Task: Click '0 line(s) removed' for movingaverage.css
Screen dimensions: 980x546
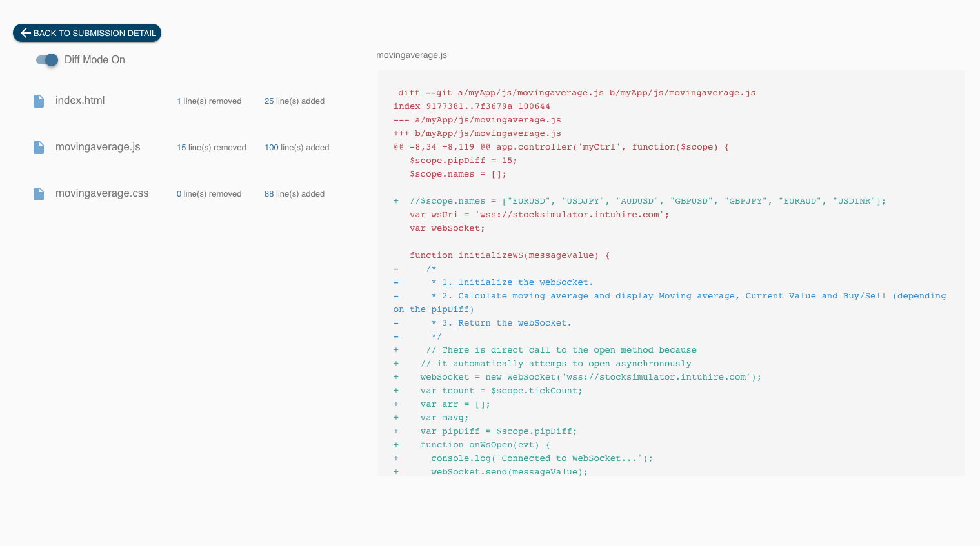Action: tap(209, 194)
